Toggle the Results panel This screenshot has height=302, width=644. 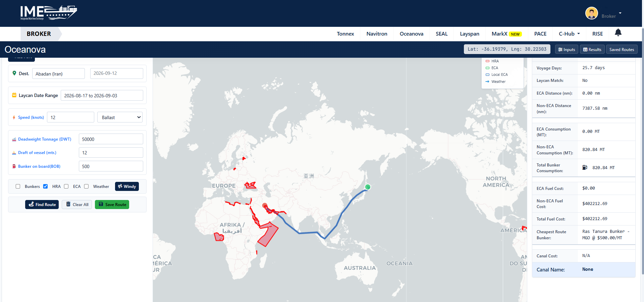(x=592, y=49)
